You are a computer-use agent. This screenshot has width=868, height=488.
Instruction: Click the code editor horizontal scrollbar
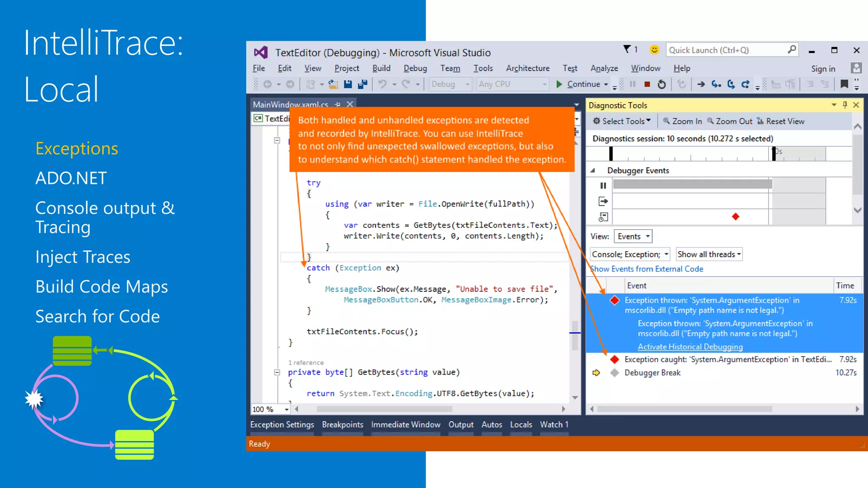click(x=384, y=409)
